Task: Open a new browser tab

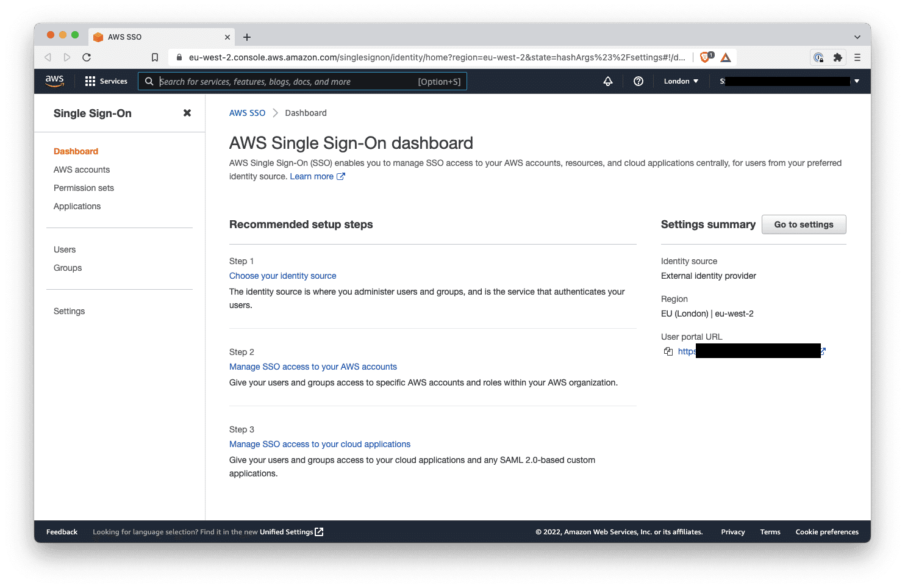Action: pos(247,37)
